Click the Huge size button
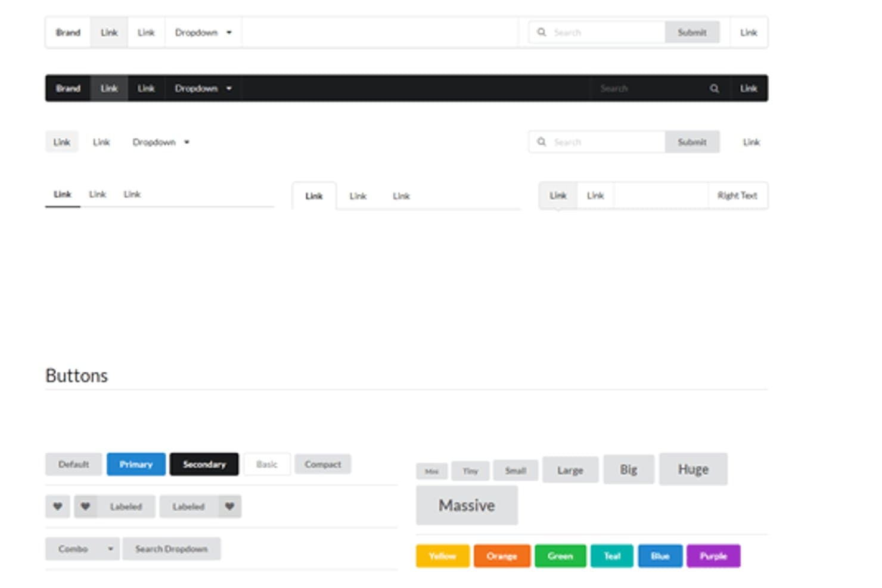This screenshot has height=588, width=882. pos(693,469)
